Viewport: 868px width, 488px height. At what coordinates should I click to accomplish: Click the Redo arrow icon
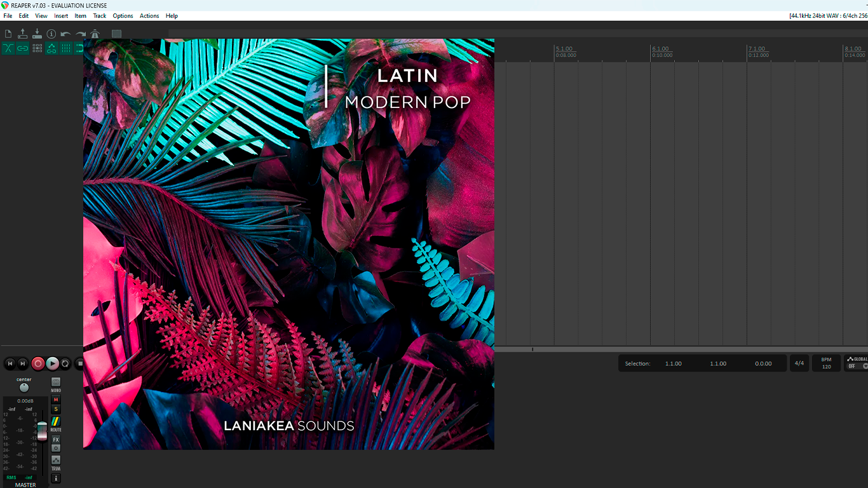pyautogui.click(x=80, y=34)
